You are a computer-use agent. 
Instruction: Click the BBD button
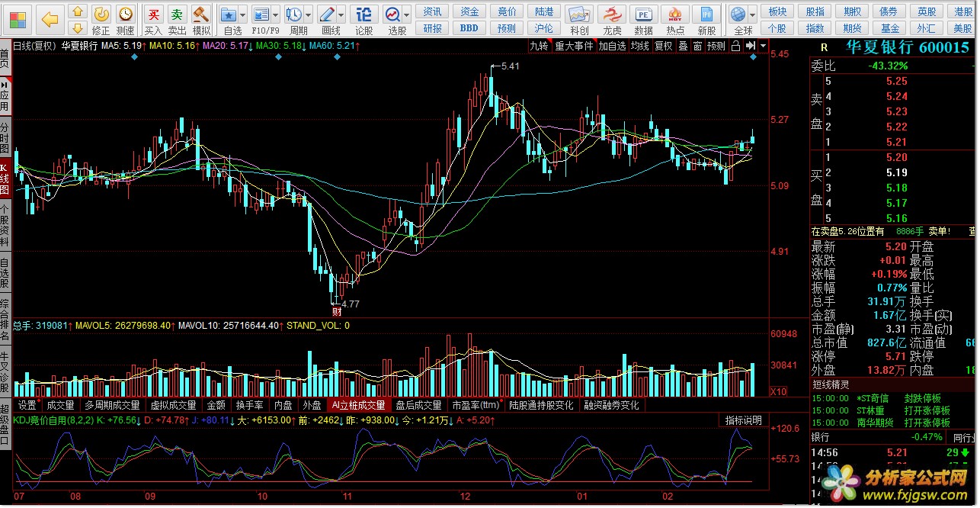coord(469,28)
